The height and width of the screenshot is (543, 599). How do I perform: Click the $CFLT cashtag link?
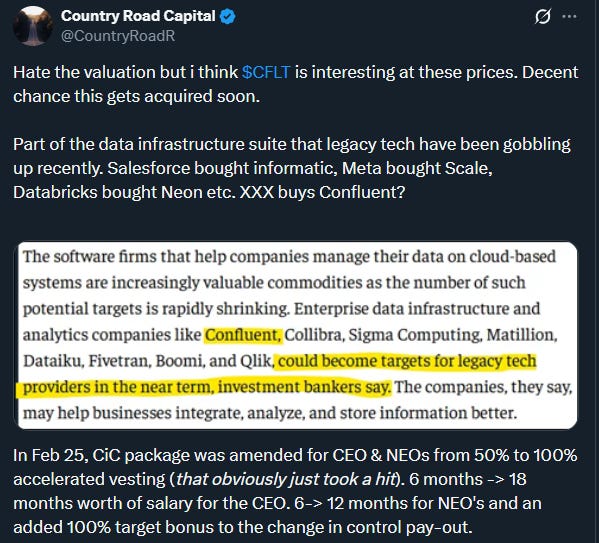click(266, 72)
